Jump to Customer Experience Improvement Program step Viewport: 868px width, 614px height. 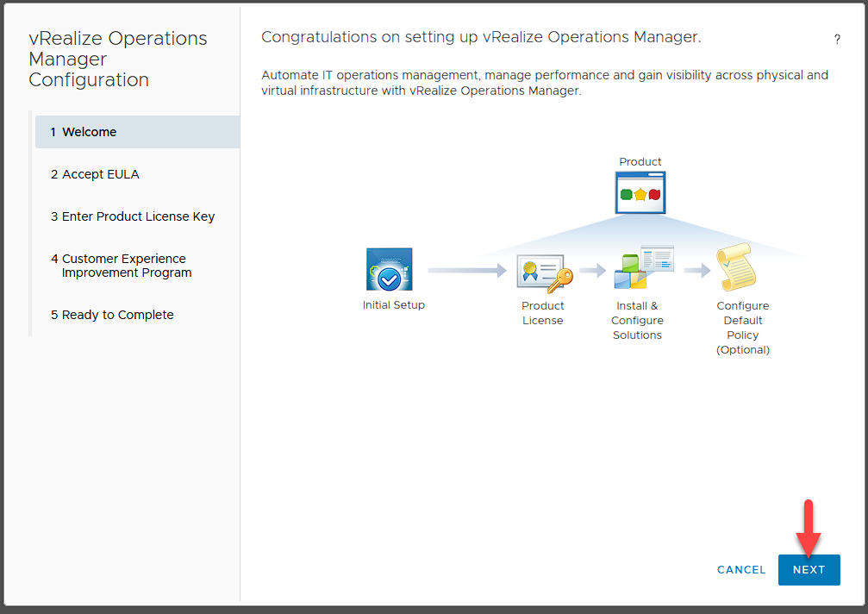pyautogui.click(x=136, y=266)
